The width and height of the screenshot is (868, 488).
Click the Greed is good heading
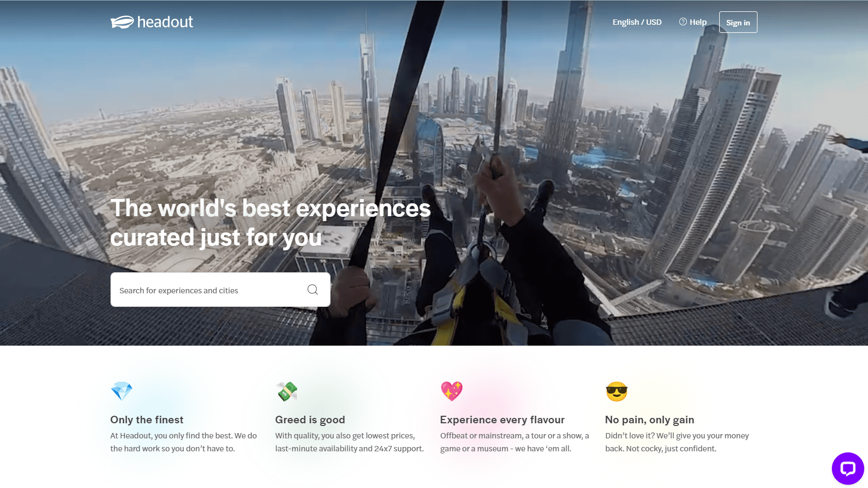pos(310,420)
